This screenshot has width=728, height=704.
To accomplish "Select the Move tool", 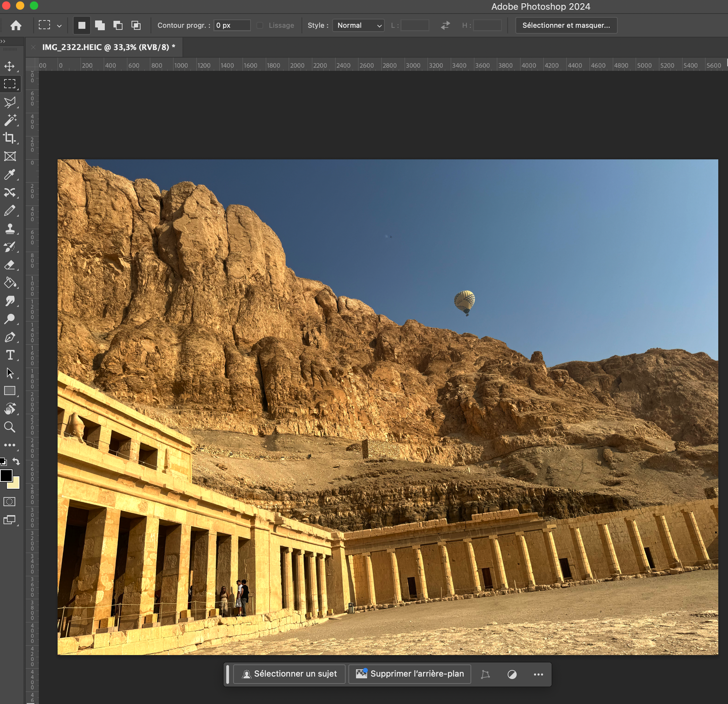I will click(10, 66).
